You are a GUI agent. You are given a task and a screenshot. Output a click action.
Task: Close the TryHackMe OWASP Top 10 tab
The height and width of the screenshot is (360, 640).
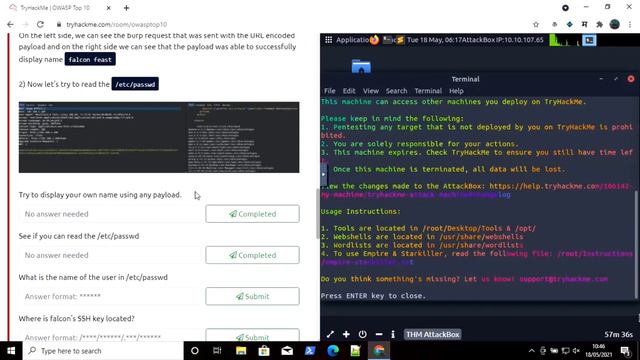[109, 8]
